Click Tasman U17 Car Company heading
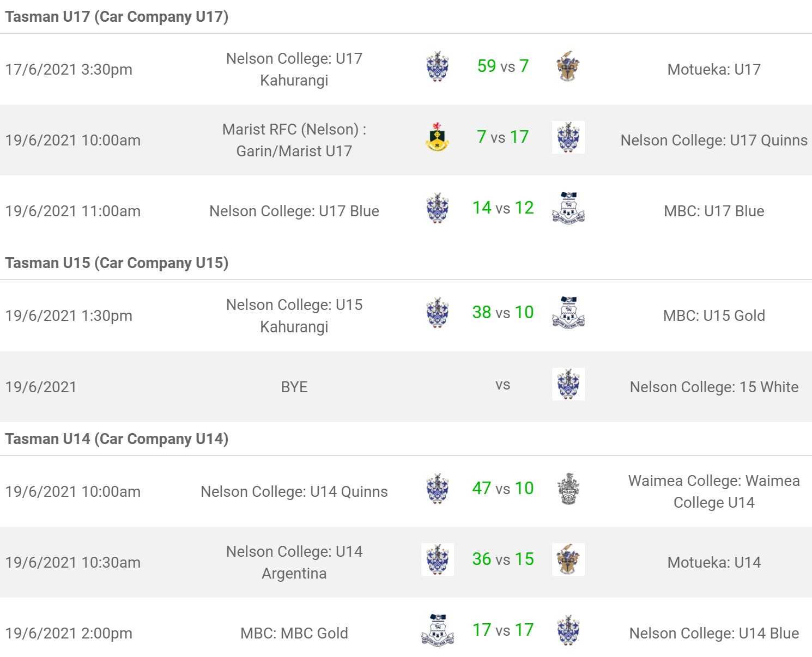Screen dimensions: 812x657 [x=117, y=16]
